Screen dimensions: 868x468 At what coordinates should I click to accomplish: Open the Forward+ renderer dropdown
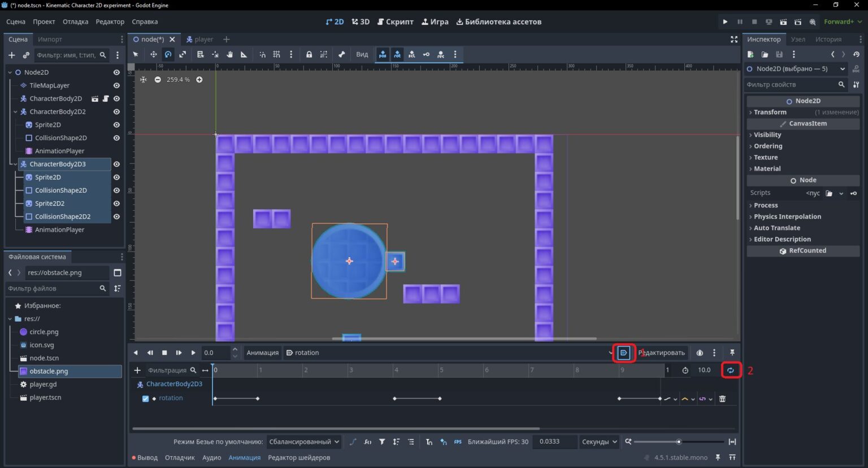(x=843, y=21)
